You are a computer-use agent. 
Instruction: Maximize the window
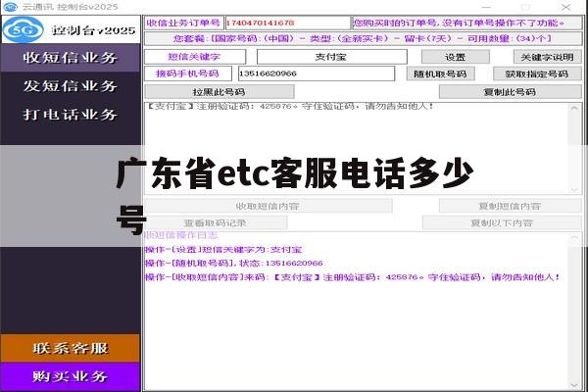pos(525,7)
